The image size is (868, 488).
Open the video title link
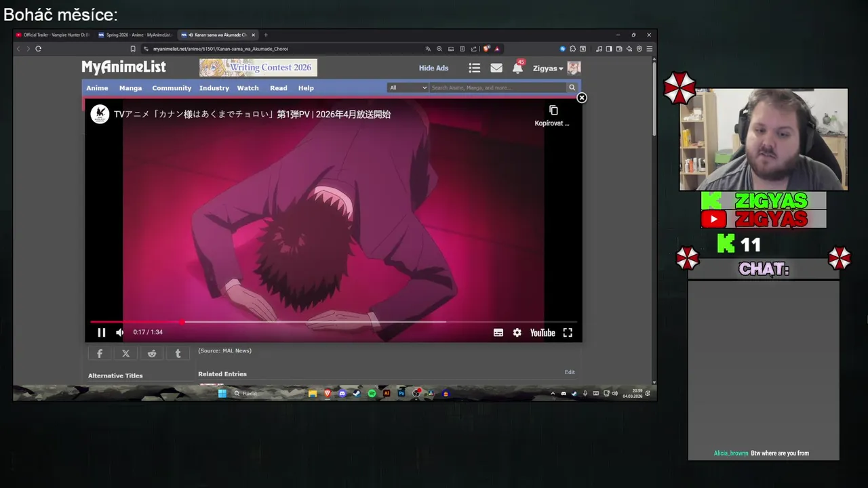coord(252,115)
